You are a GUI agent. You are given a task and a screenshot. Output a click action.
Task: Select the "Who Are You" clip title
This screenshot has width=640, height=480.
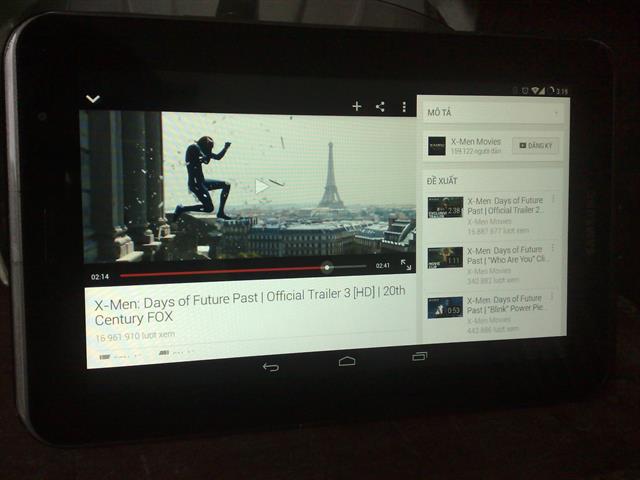pyautogui.click(x=507, y=255)
